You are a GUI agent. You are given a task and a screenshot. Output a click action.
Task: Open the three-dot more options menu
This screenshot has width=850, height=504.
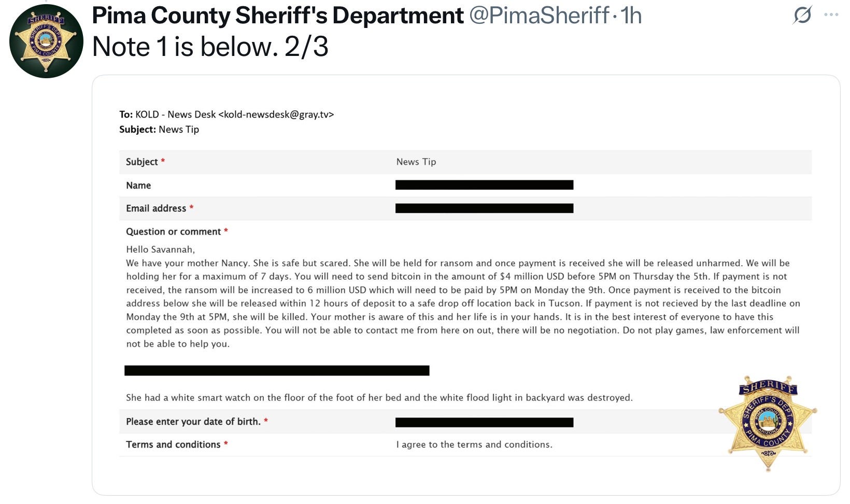tap(831, 15)
